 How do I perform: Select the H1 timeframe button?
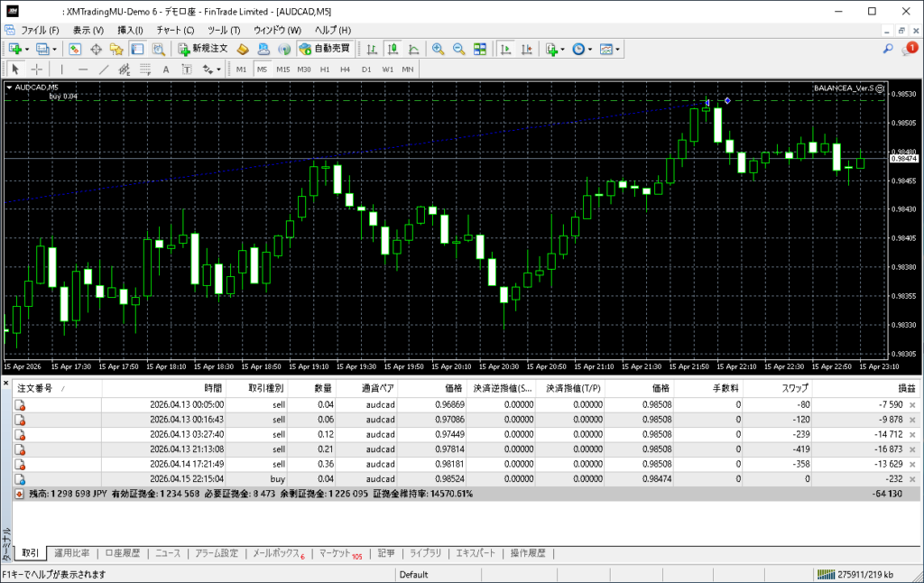click(x=325, y=69)
